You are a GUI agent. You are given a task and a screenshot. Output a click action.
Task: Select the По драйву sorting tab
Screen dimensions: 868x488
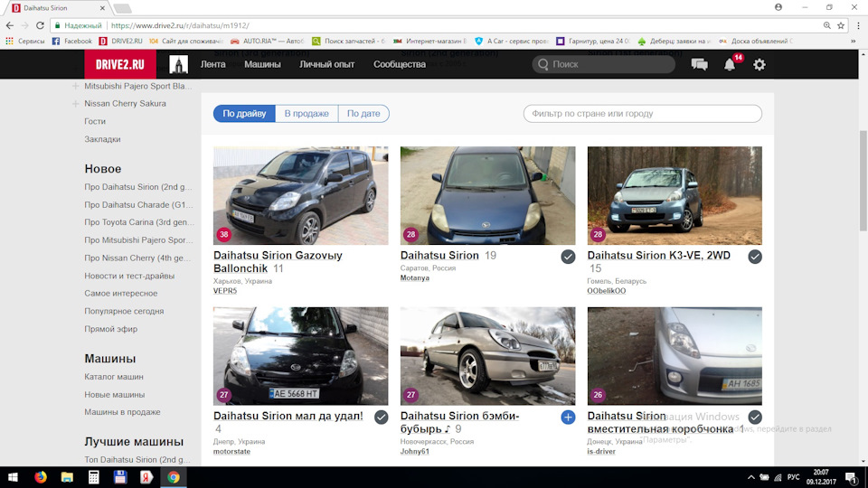pos(244,114)
